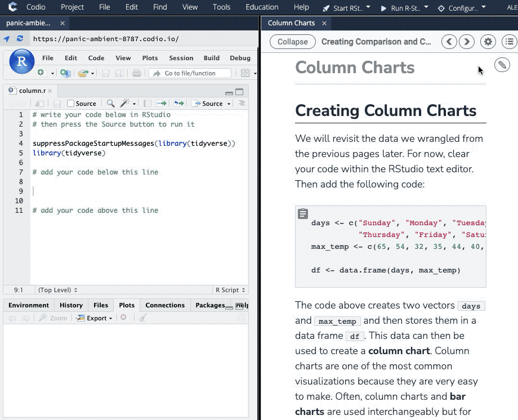Go to next guide page arrow

pyautogui.click(x=466, y=42)
